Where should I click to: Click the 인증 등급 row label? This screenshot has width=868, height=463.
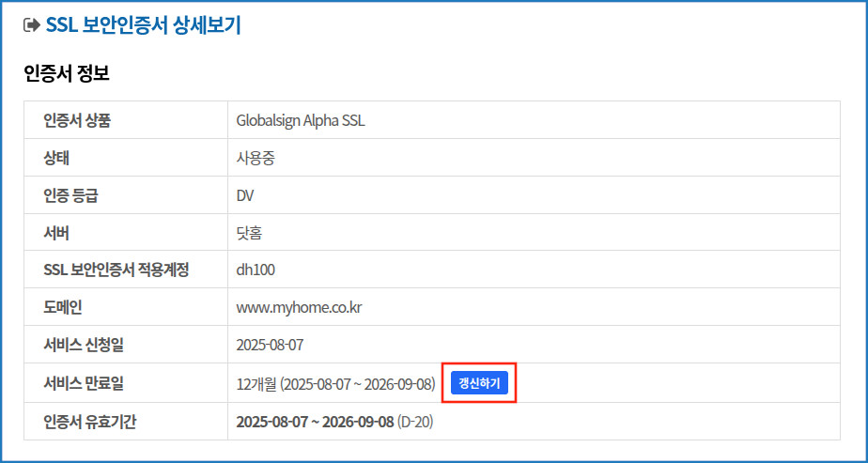point(70,196)
